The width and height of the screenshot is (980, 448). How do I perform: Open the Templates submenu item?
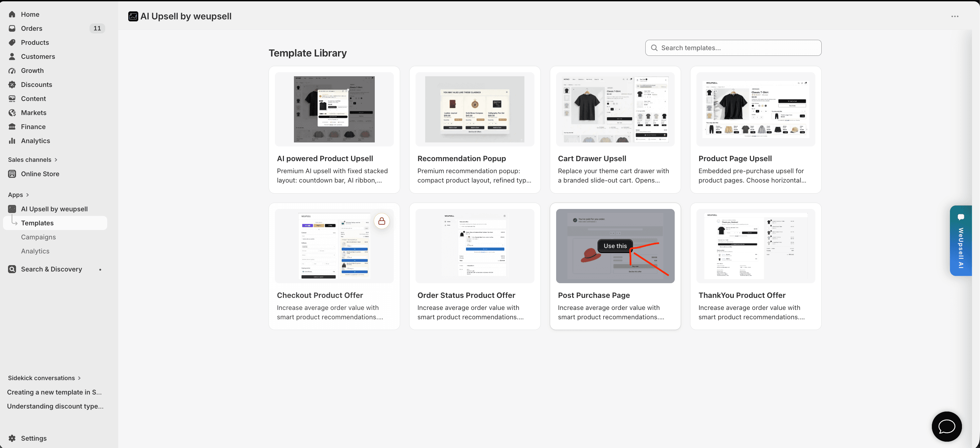point(55,223)
